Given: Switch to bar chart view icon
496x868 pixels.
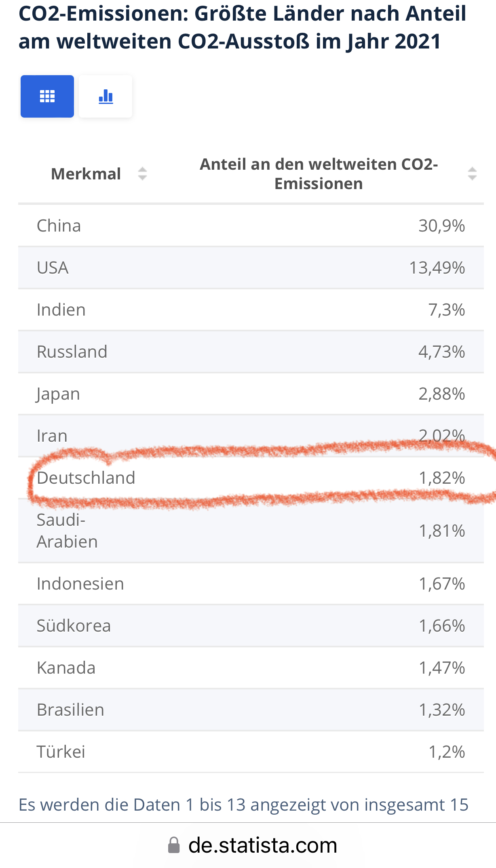Looking at the screenshot, I should [106, 96].
